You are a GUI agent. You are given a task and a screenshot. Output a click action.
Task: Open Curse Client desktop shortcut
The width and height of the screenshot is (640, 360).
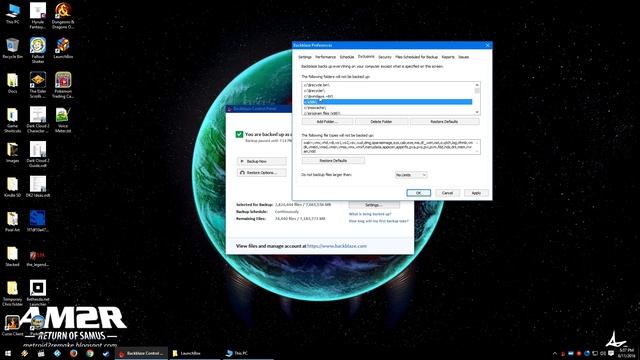coord(13,325)
